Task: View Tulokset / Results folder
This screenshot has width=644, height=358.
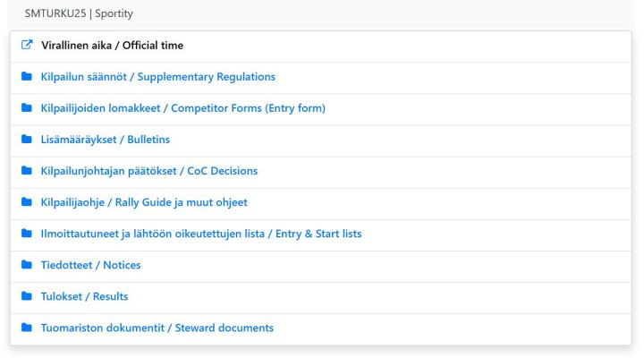Action: pyautogui.click(x=85, y=296)
